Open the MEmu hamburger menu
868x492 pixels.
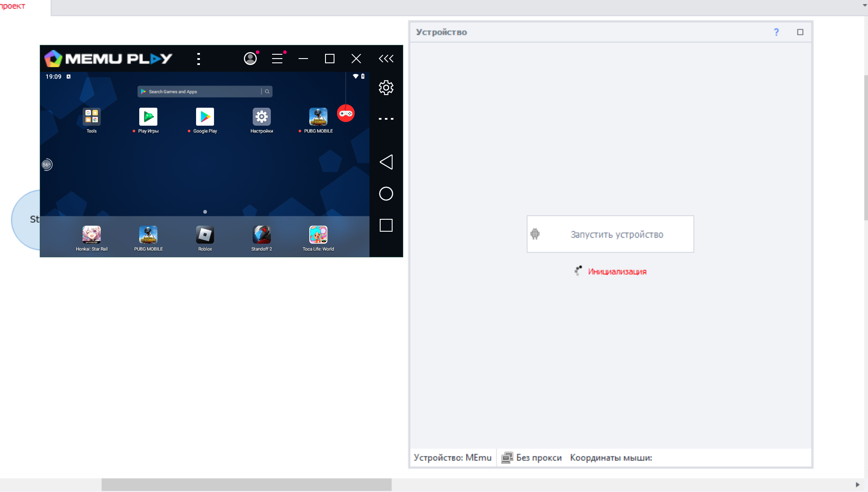277,59
